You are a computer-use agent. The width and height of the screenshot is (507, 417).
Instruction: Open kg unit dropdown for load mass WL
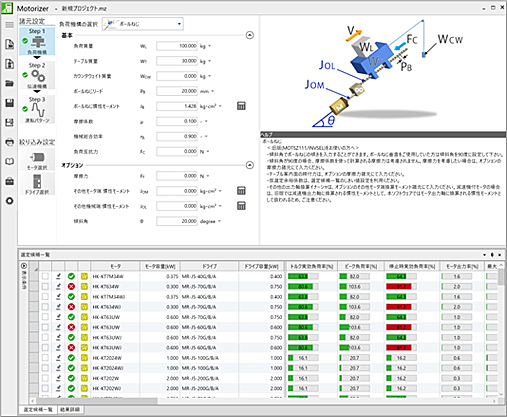[x=209, y=46]
